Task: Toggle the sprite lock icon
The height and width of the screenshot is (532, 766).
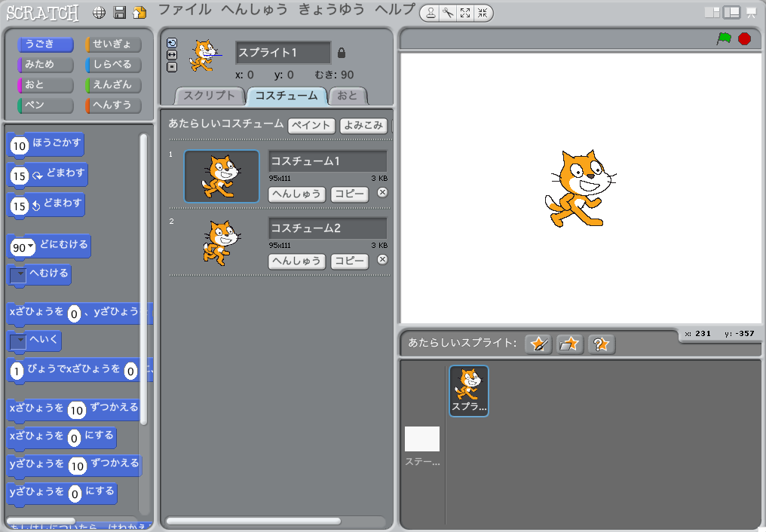Action: click(342, 53)
